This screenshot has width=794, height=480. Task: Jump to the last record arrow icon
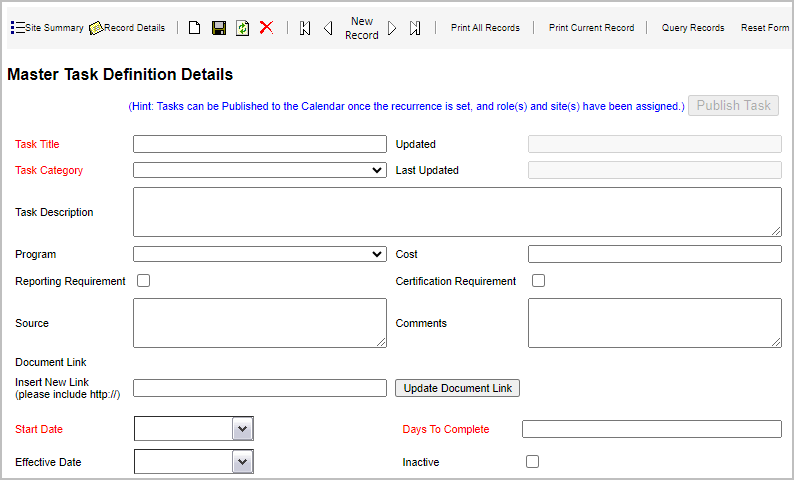click(415, 28)
